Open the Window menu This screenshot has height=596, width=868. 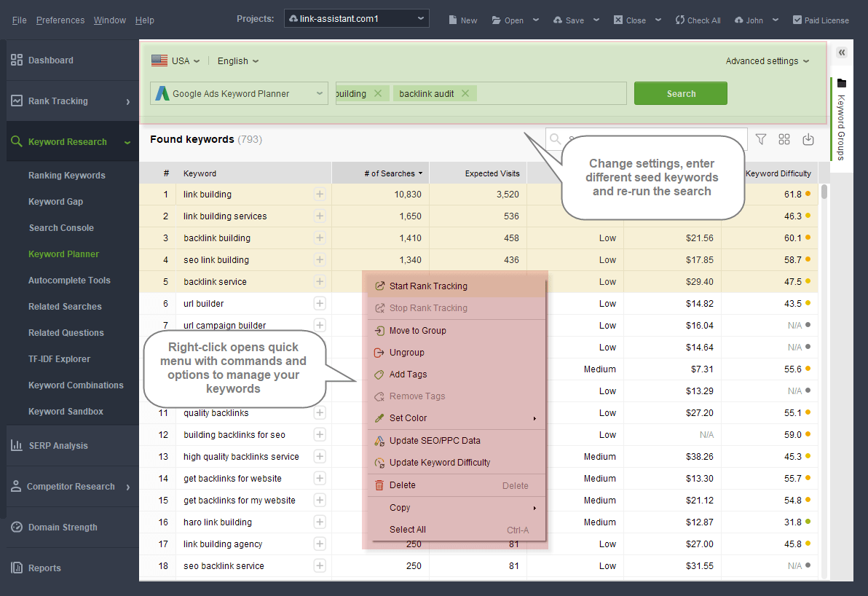[110, 20]
